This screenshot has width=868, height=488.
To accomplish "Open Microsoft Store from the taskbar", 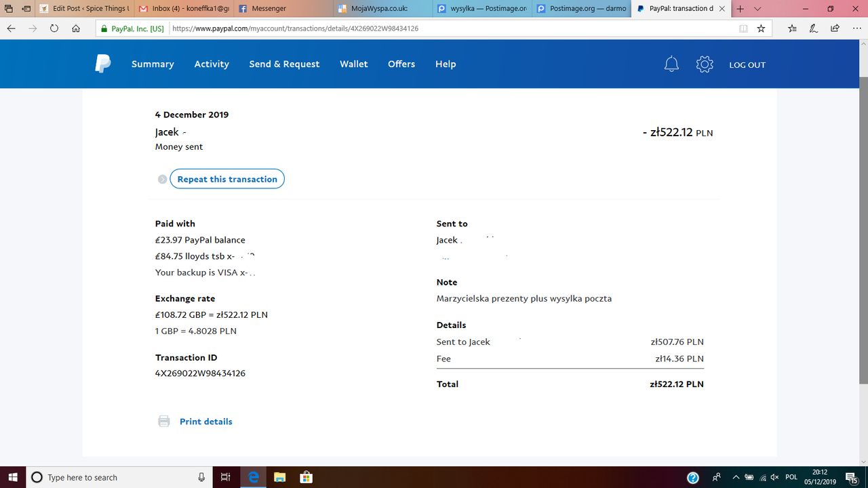I will [x=306, y=477].
